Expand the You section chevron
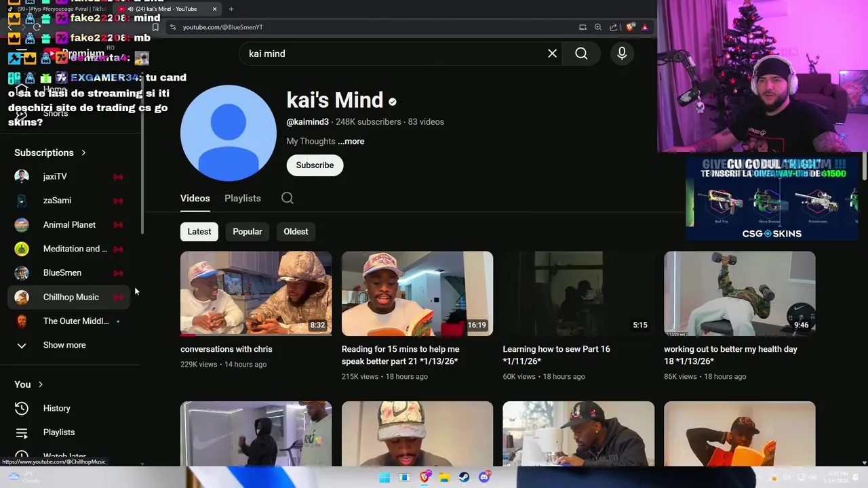This screenshot has height=488, width=868. (40, 384)
